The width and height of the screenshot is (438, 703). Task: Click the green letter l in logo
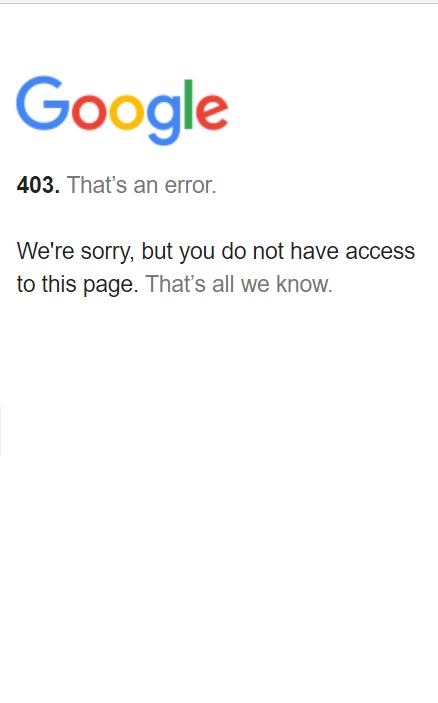click(188, 104)
